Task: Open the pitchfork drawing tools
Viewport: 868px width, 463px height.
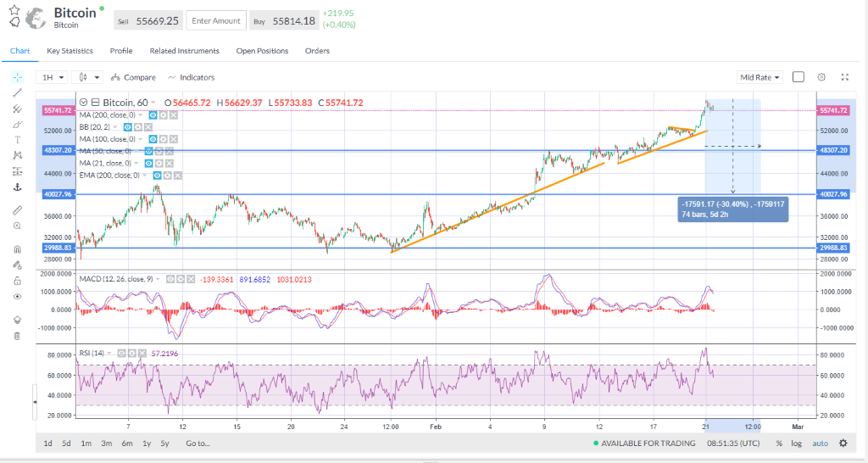Action: [17, 109]
